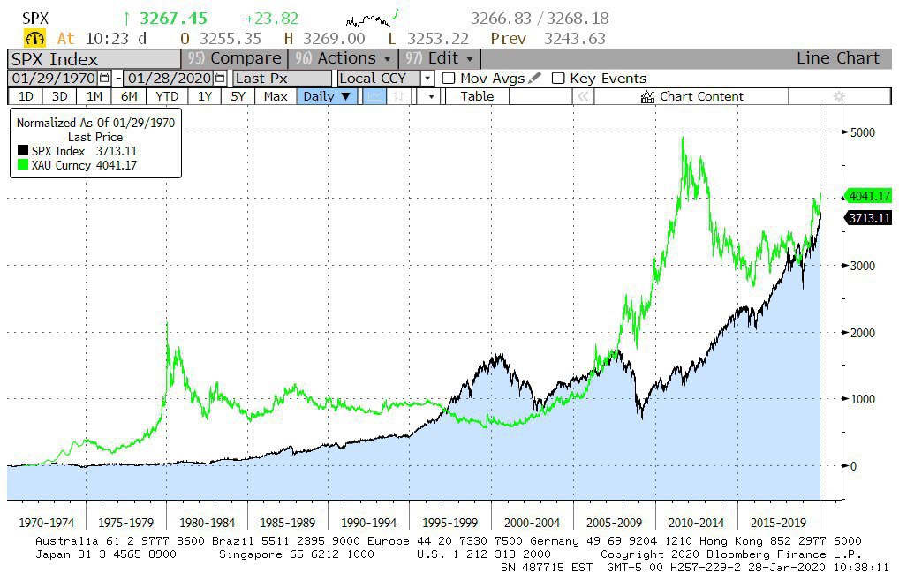
Task: Click the Last Px field
Action: (282, 78)
